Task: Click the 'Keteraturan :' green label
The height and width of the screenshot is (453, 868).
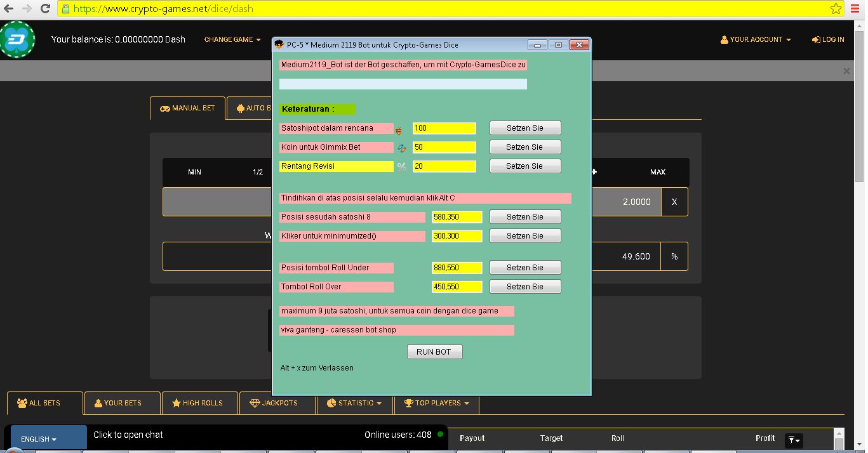Action: click(317, 109)
